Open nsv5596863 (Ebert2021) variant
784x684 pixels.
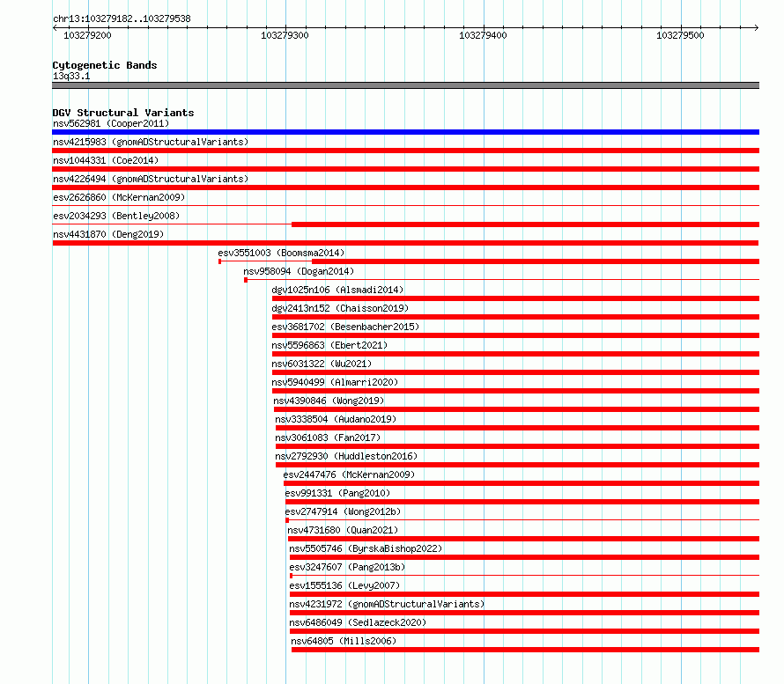(329, 345)
